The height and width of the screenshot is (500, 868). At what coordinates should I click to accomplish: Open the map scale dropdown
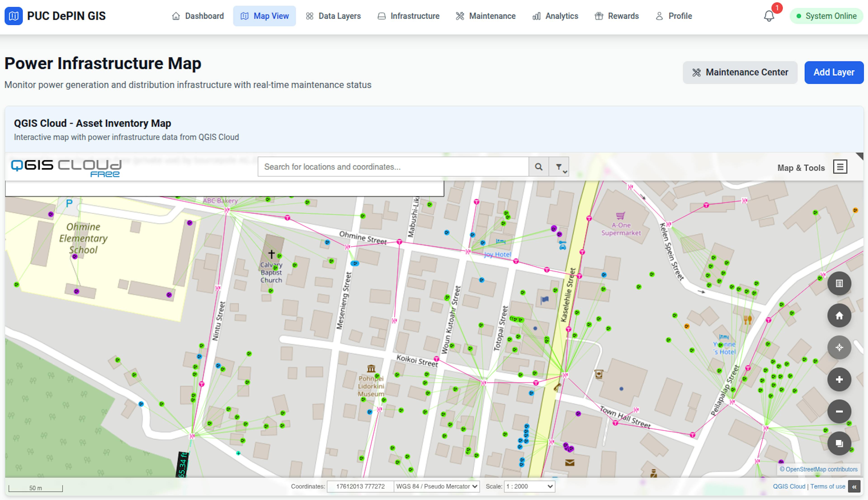[x=529, y=486]
